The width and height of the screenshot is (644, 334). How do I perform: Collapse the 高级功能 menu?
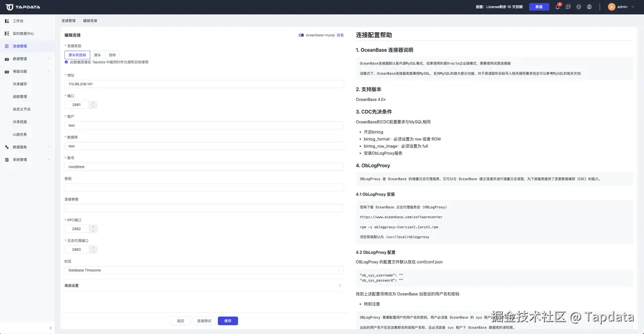pyautogui.click(x=49, y=72)
